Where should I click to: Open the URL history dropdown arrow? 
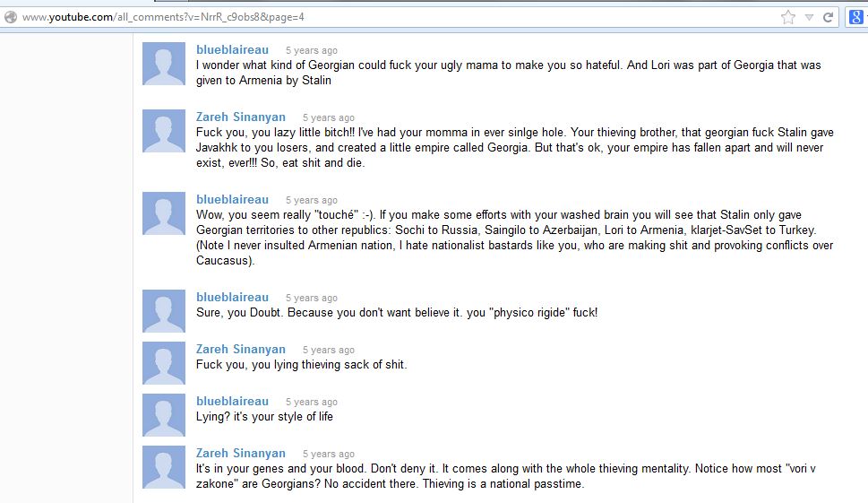[x=809, y=17]
